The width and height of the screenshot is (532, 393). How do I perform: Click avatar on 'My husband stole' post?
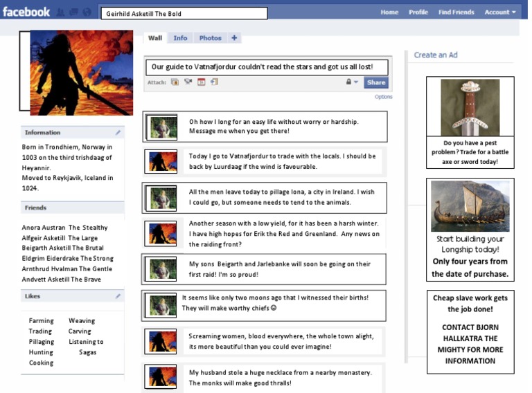161,376
